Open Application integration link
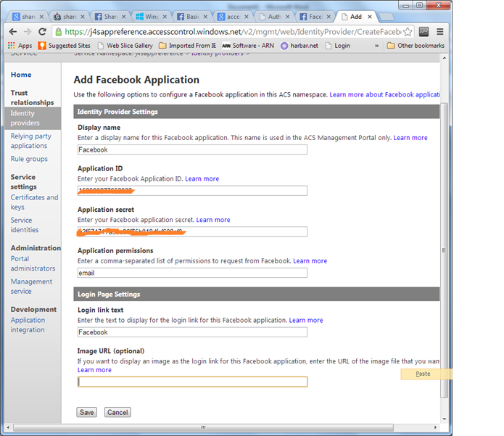The width and height of the screenshot is (504, 436). [x=28, y=325]
